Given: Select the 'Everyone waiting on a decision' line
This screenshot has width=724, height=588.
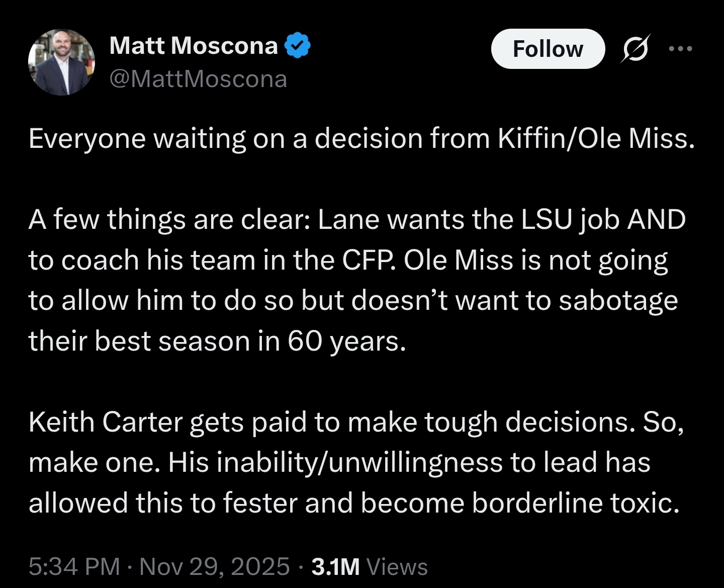Looking at the screenshot, I should click(x=361, y=138).
